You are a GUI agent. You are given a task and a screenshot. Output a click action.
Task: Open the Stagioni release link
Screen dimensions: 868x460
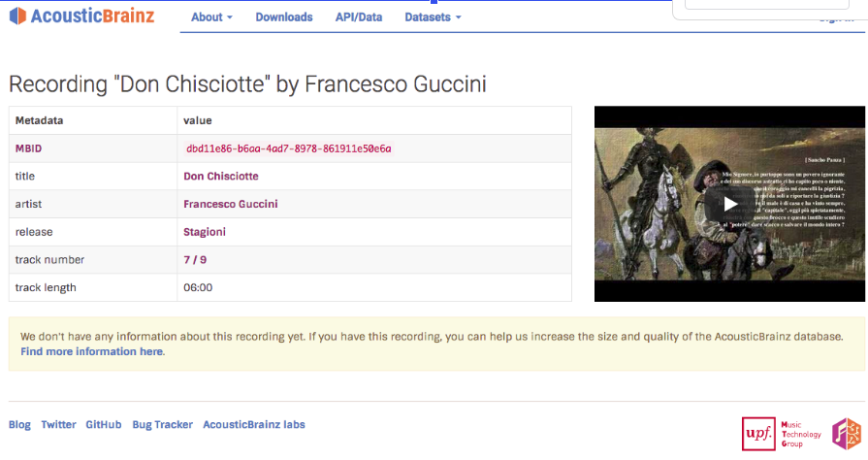(205, 232)
